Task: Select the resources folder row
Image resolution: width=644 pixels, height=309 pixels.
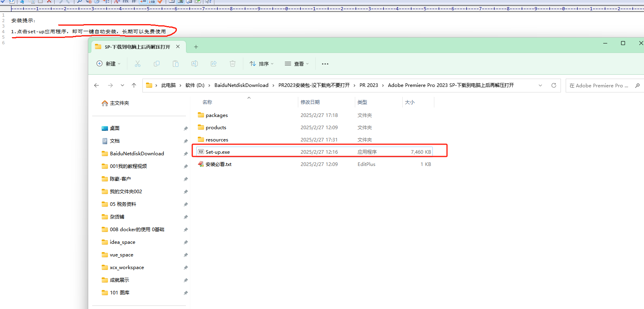Action: pos(314,139)
